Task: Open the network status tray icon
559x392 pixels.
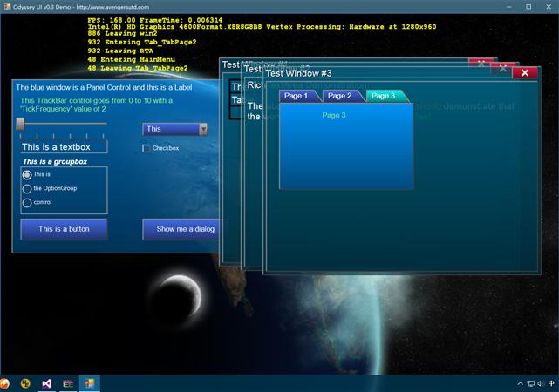Action: (531, 383)
